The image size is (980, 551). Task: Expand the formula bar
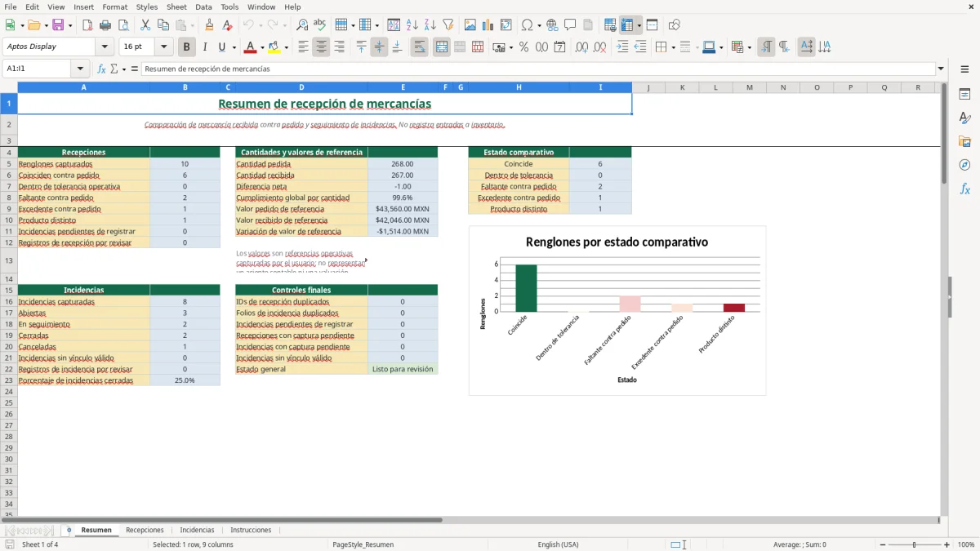[941, 69]
